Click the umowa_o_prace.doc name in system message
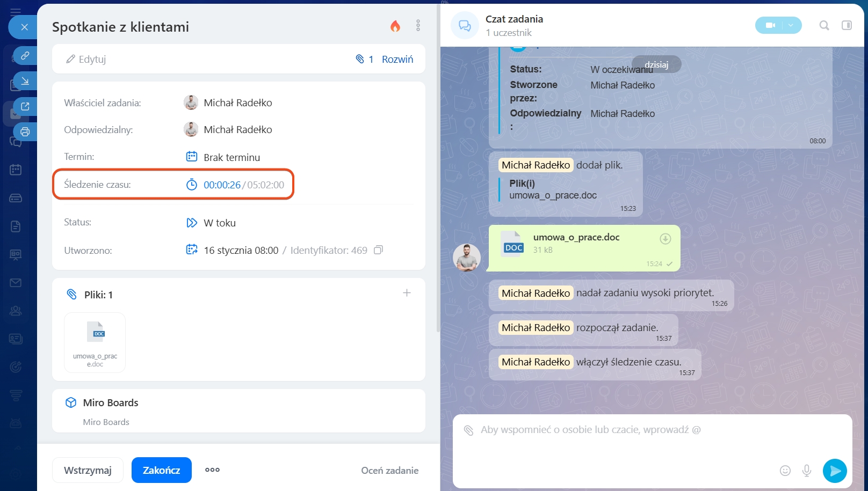This screenshot has height=491, width=868. pos(553,195)
